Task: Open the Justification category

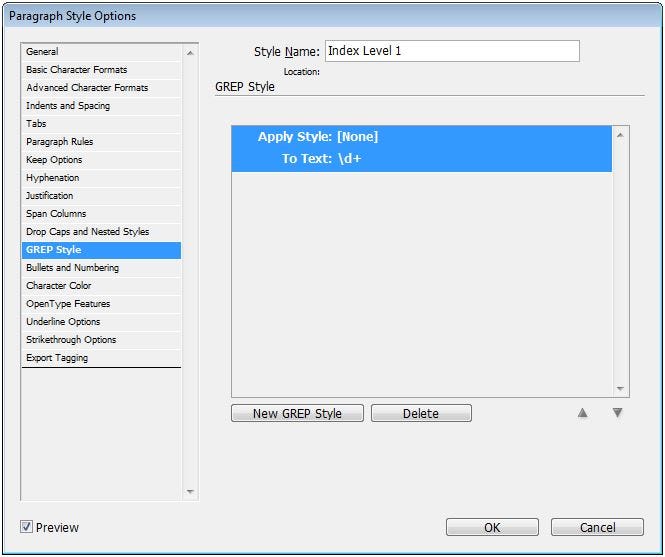Action: click(101, 196)
